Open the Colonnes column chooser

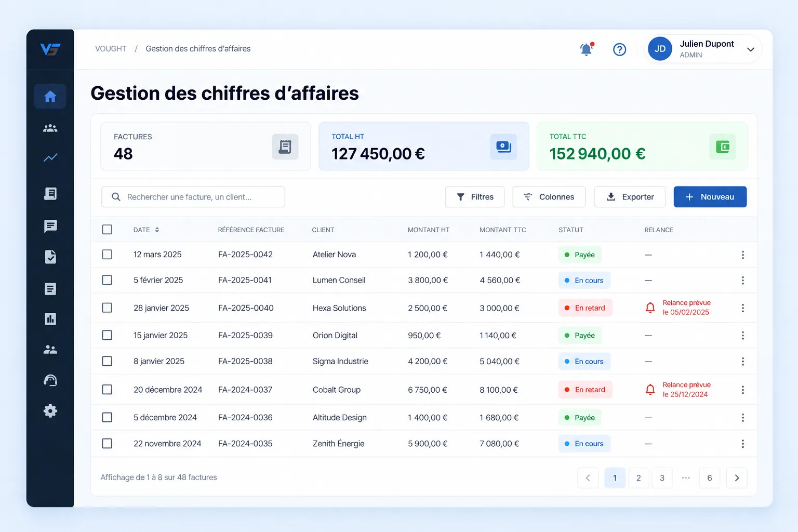pyautogui.click(x=549, y=197)
